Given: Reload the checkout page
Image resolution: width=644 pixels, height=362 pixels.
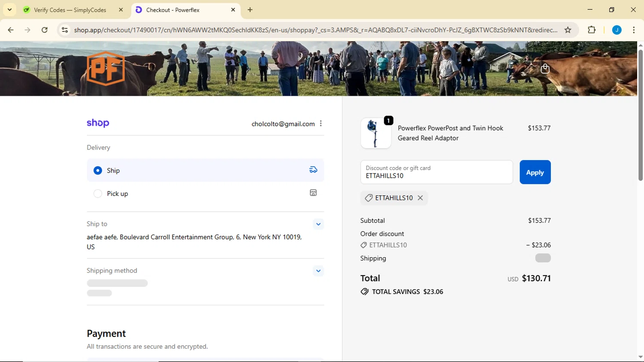Looking at the screenshot, I should (45, 30).
